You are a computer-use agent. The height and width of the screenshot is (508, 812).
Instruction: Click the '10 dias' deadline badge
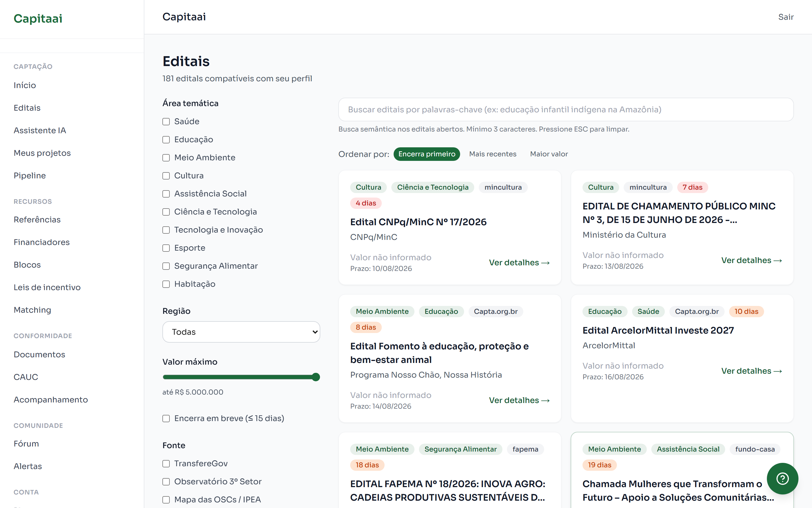pyautogui.click(x=746, y=312)
